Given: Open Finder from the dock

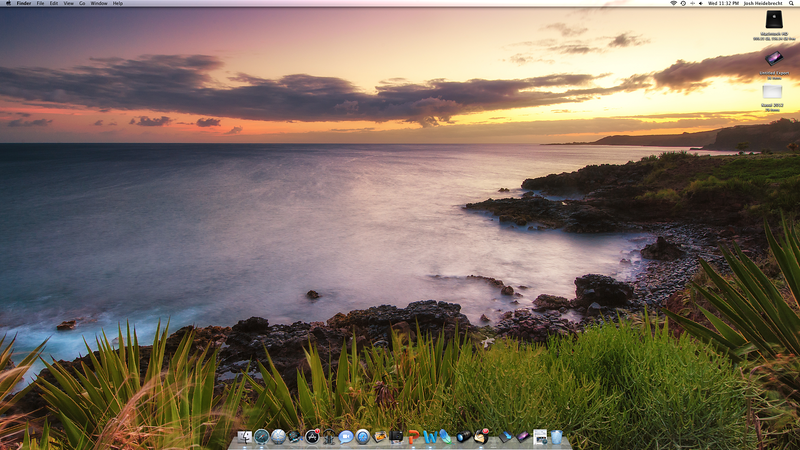Looking at the screenshot, I should [x=244, y=437].
